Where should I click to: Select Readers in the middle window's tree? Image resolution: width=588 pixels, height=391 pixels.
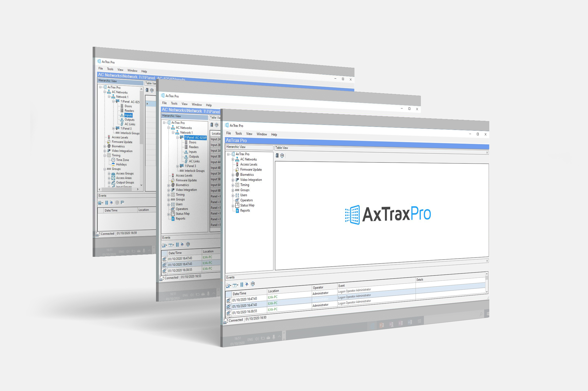(194, 147)
